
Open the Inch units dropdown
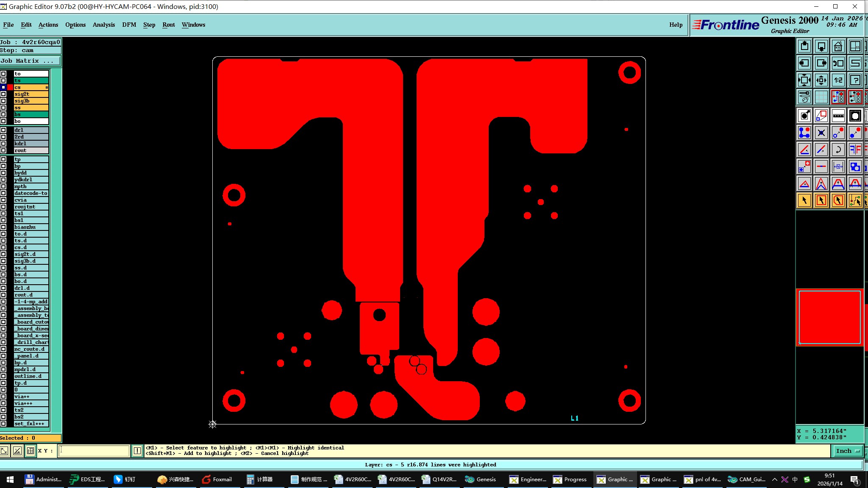pyautogui.click(x=847, y=451)
